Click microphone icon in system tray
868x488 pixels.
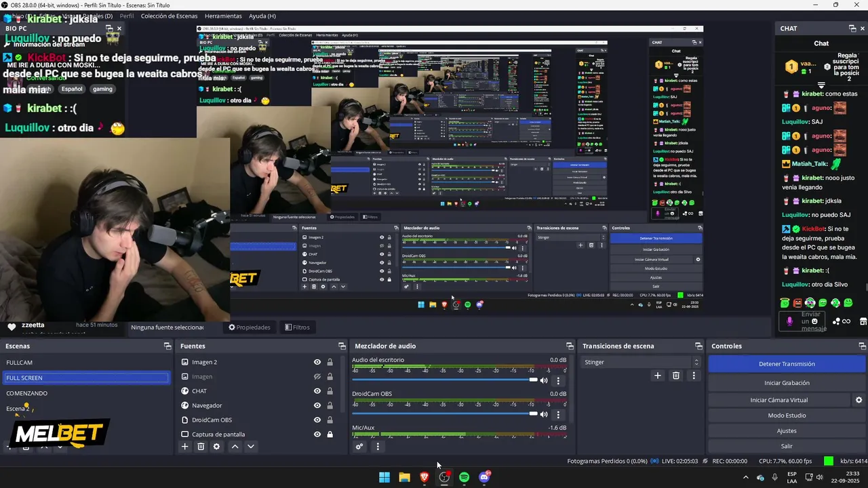tap(774, 477)
